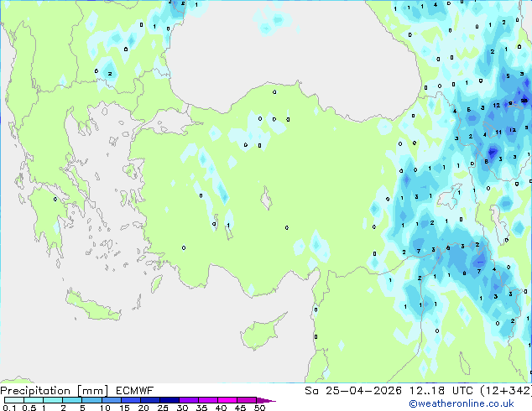Select the 0.5–1 mm legend color box

pyautogui.click(x=34, y=400)
